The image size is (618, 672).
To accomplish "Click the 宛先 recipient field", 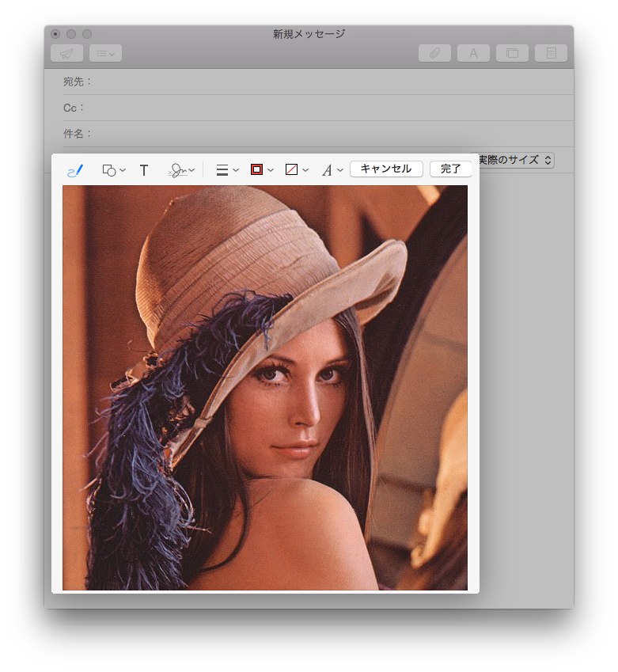I will (318, 82).
